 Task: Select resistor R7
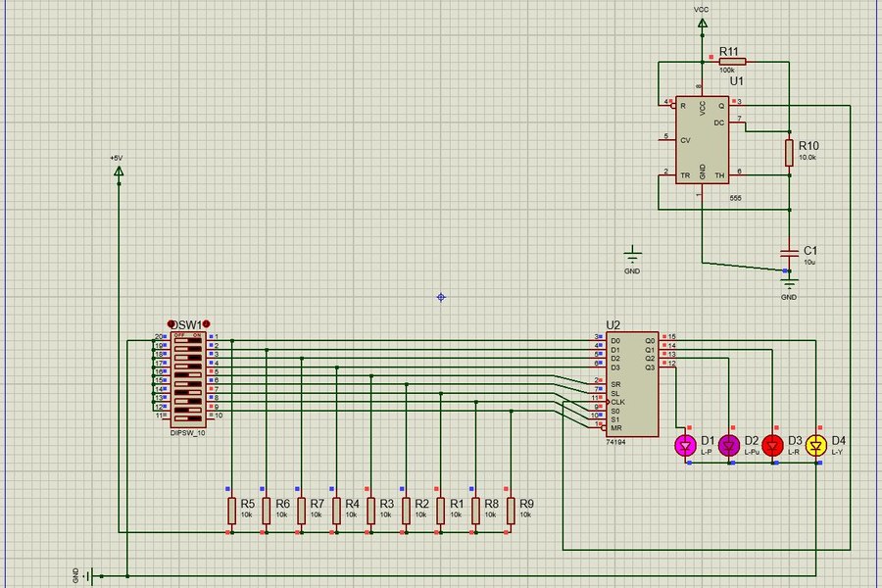coord(302,511)
